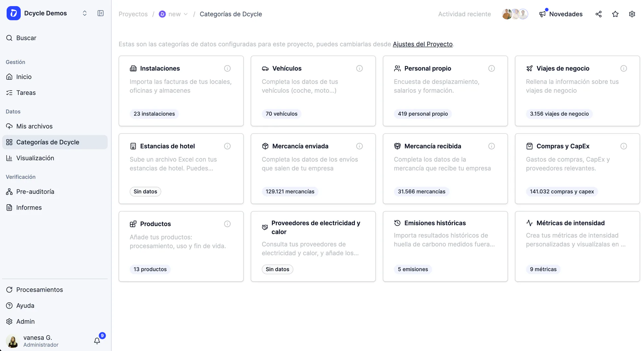Open the Mercancía recibida card

pos(445,169)
